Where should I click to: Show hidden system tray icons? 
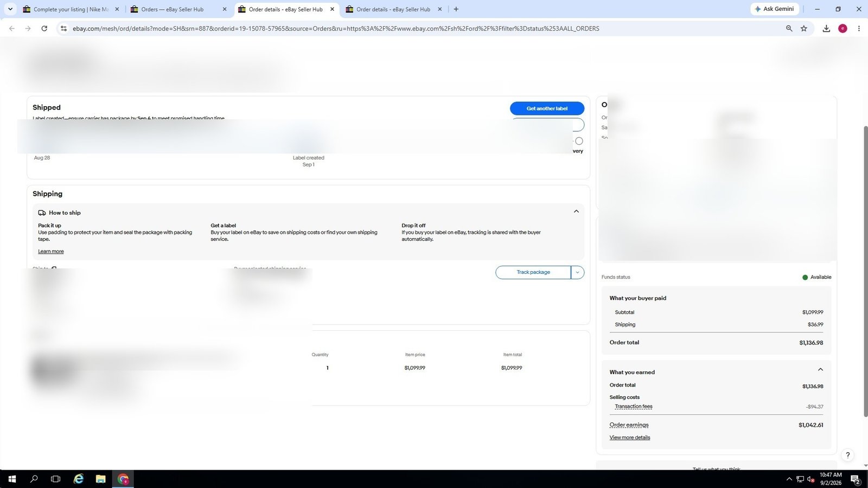[x=789, y=479]
